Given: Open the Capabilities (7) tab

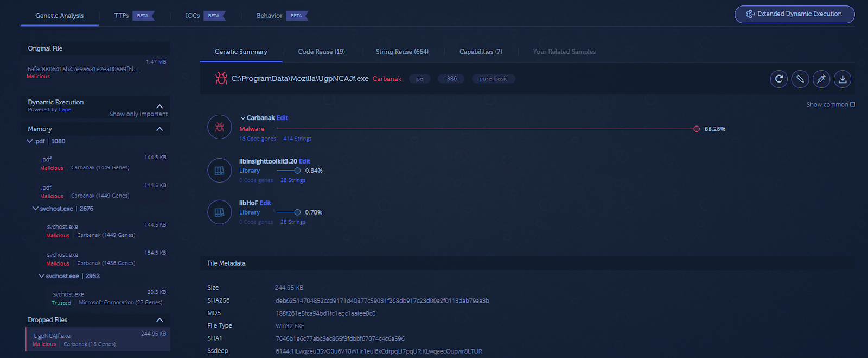Looking at the screenshot, I should 481,52.
